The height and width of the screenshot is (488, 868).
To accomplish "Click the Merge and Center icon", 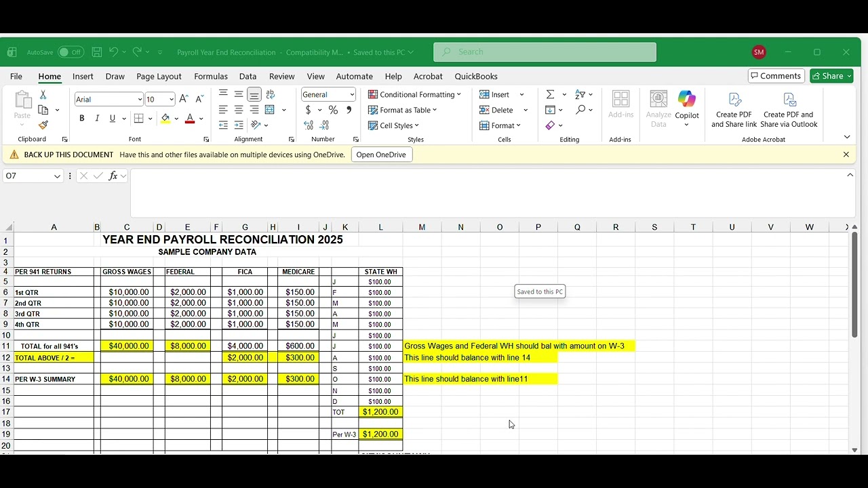I will pyautogui.click(x=270, y=110).
